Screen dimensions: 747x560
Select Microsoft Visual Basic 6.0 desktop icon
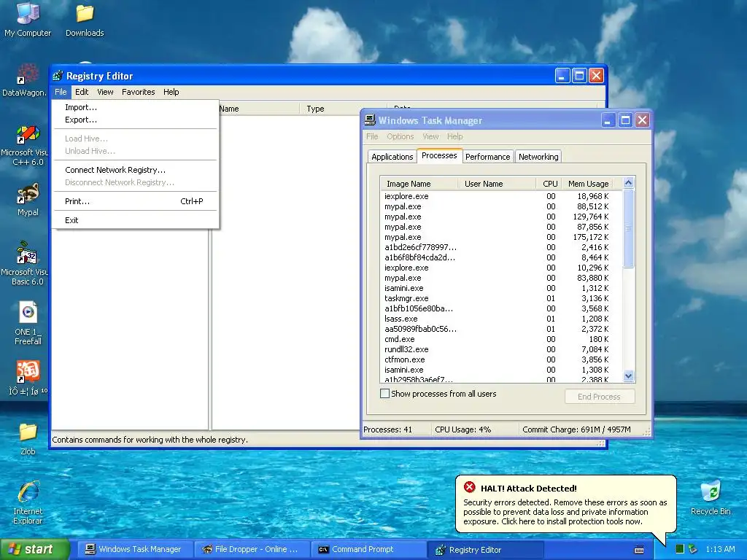[26, 263]
